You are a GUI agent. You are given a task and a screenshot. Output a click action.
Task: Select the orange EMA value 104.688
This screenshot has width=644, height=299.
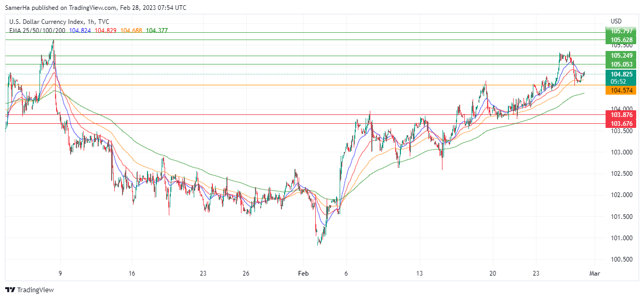131,31
